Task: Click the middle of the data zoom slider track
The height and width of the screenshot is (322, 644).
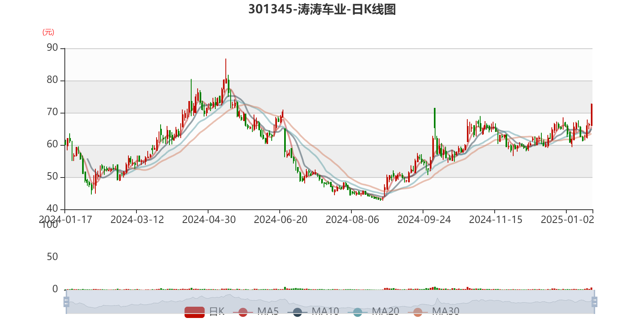Action: [330, 302]
